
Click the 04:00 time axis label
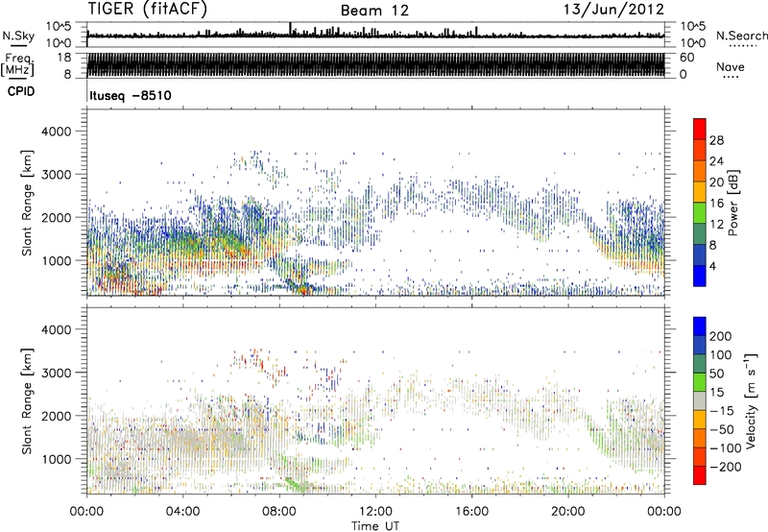tap(182, 512)
